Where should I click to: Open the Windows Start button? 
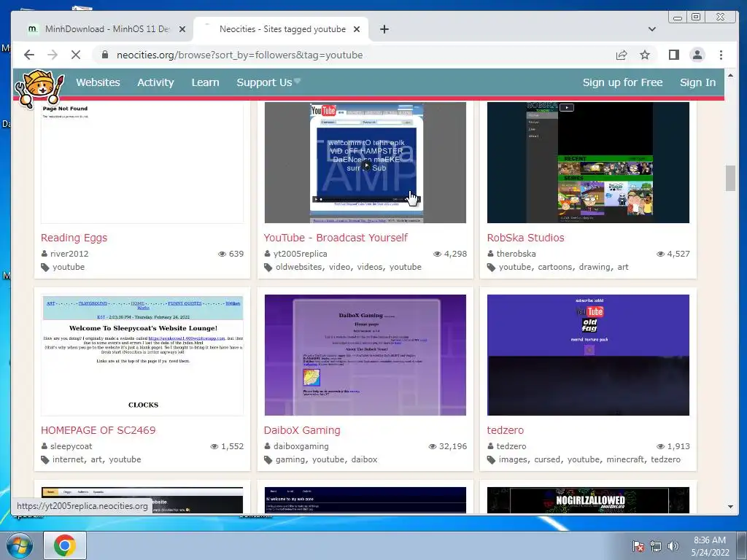tap(19, 545)
